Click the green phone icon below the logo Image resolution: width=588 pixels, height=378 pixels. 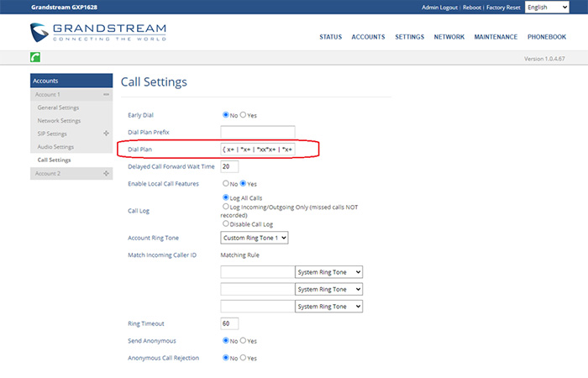click(37, 58)
